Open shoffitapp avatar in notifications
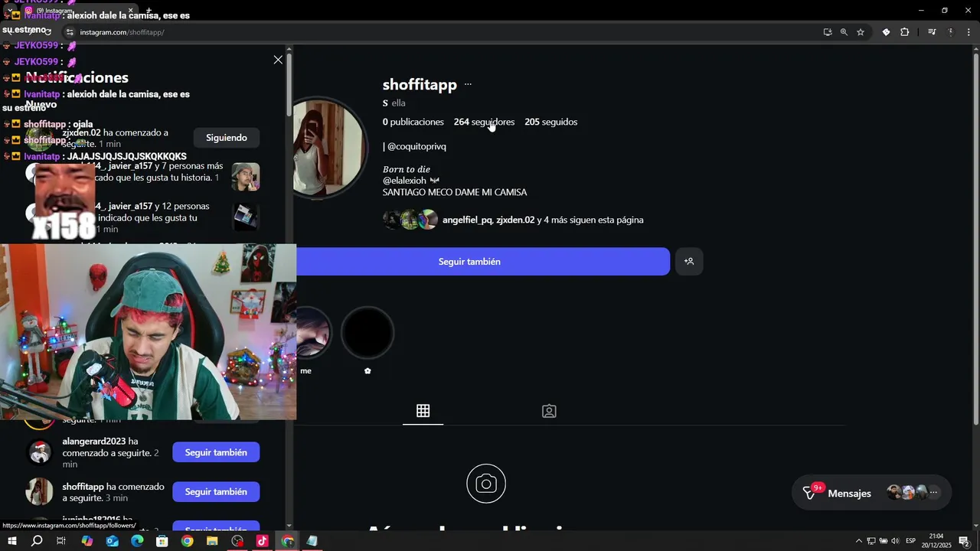980x551 pixels. (40, 491)
